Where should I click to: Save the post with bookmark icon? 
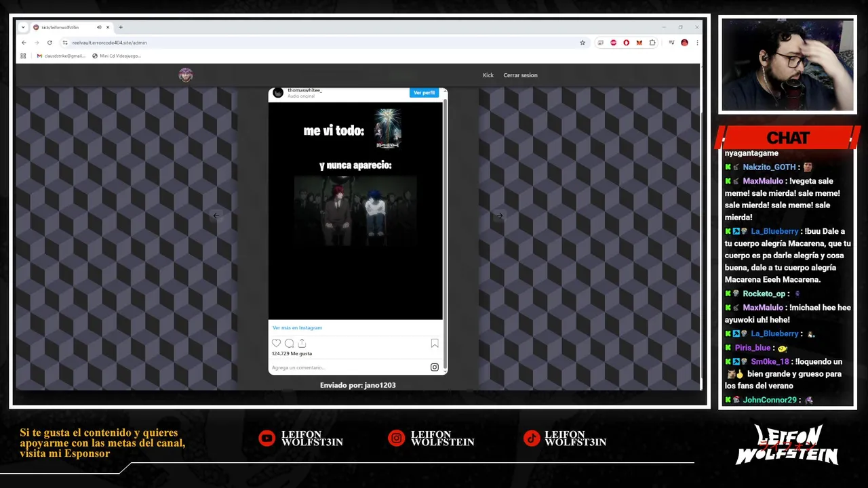435,344
